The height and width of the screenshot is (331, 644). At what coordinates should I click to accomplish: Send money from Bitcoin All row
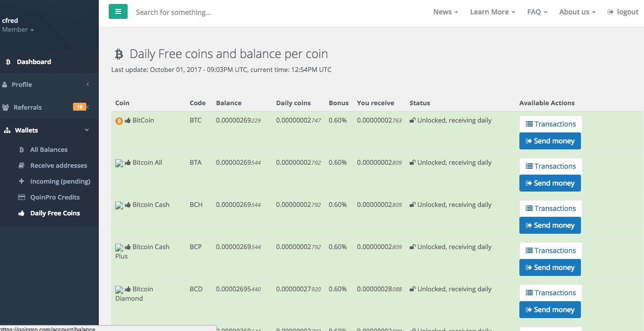point(550,183)
